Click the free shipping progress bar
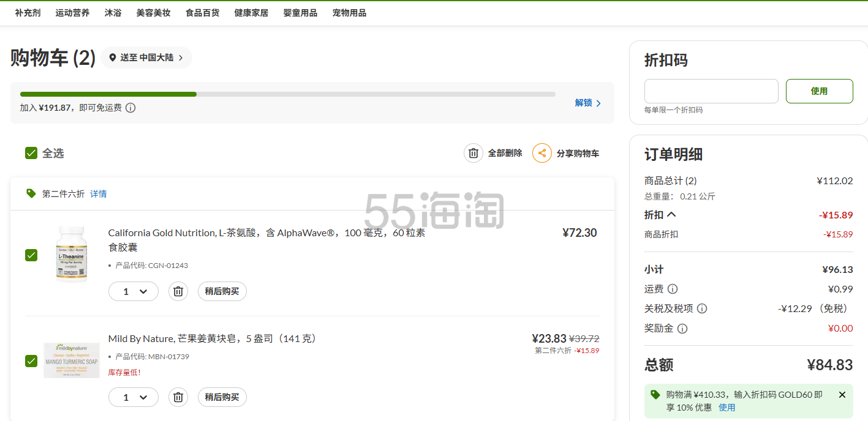Viewport: 868px width, 421px height. 288,94
